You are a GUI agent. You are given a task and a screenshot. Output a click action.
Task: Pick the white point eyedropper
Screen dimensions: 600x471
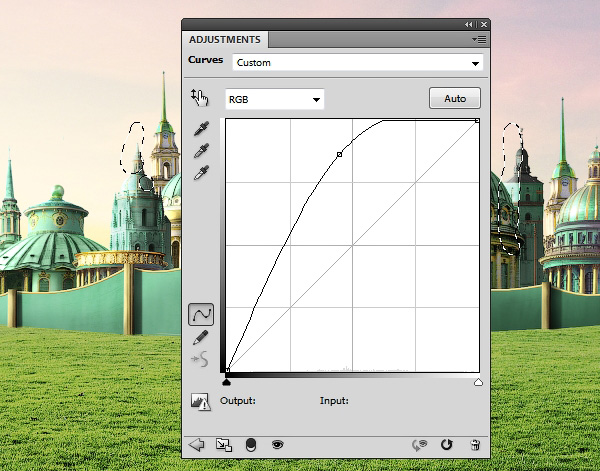pos(201,173)
